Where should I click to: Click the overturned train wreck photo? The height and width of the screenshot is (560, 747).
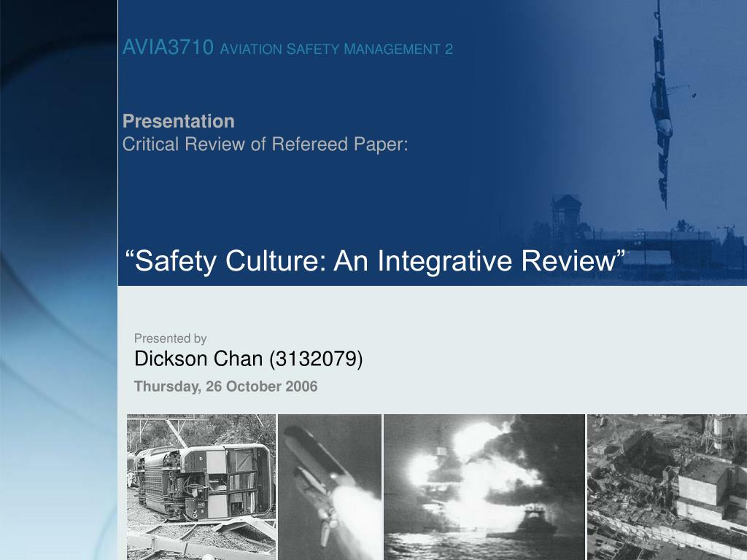pos(201,487)
